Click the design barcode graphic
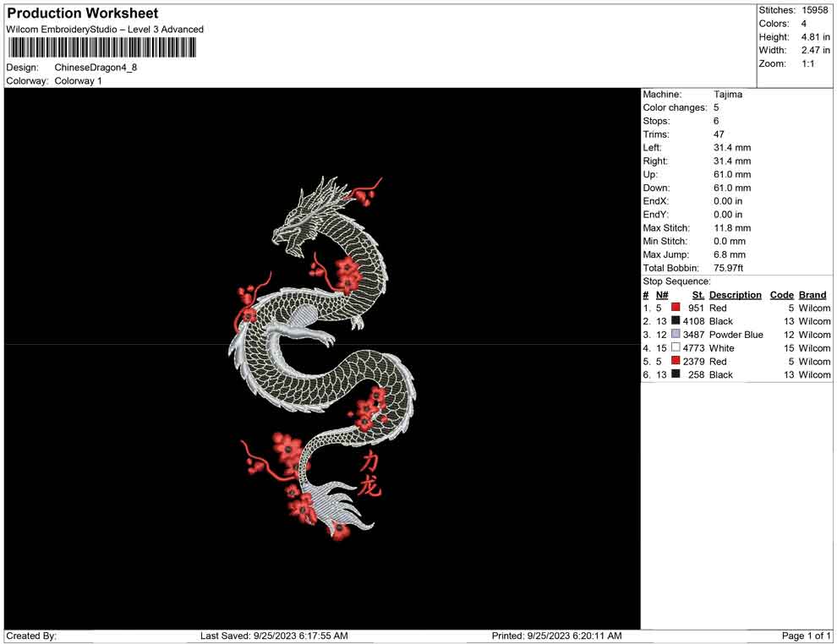The height and width of the screenshot is (644, 837). (x=101, y=48)
